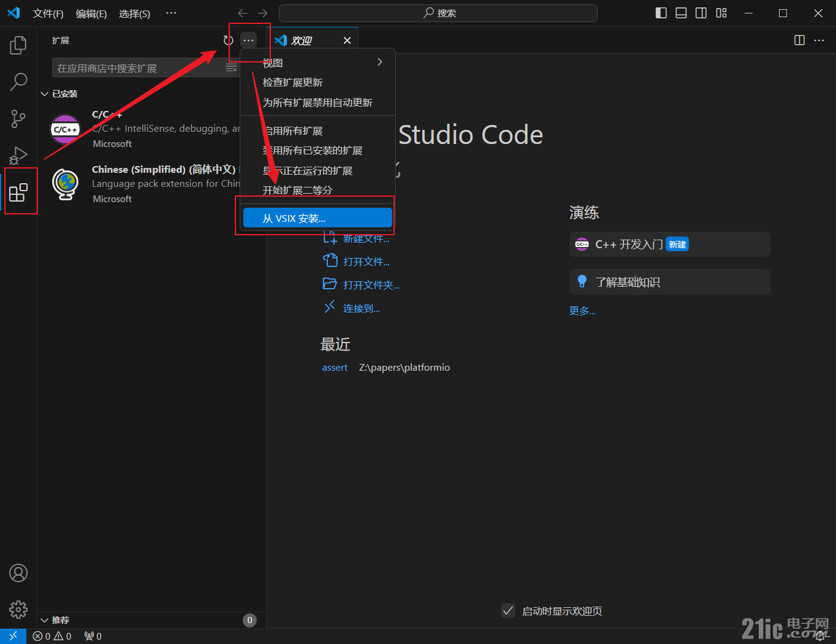Click the Split Editor icon top right
This screenshot has width=836, height=644.
799,40
